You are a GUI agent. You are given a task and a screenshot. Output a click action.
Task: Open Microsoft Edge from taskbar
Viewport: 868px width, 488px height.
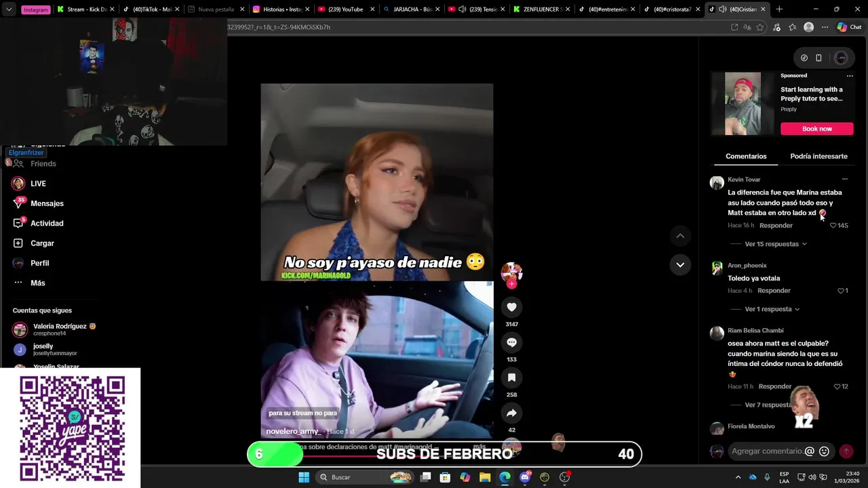pos(505,477)
